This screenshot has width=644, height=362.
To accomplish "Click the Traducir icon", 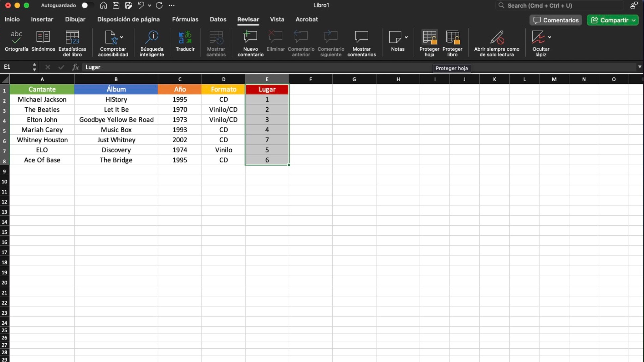I will click(185, 37).
